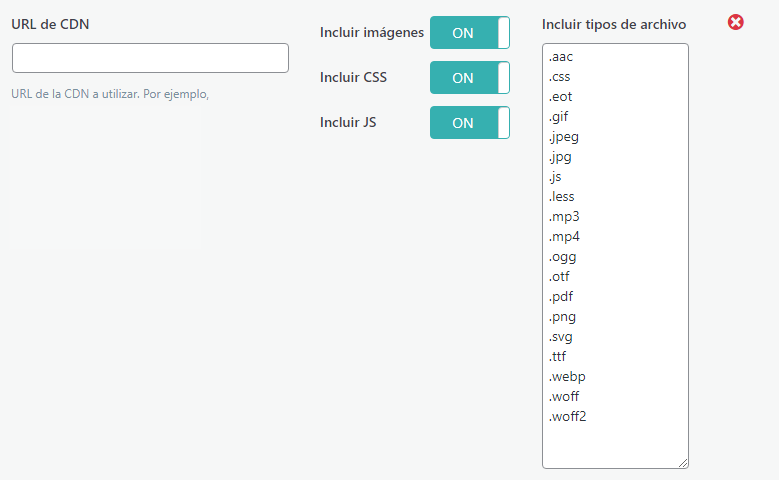Viewport: 779px width, 480px height.
Task: Click the red remove CDN icon
Action: click(x=736, y=22)
